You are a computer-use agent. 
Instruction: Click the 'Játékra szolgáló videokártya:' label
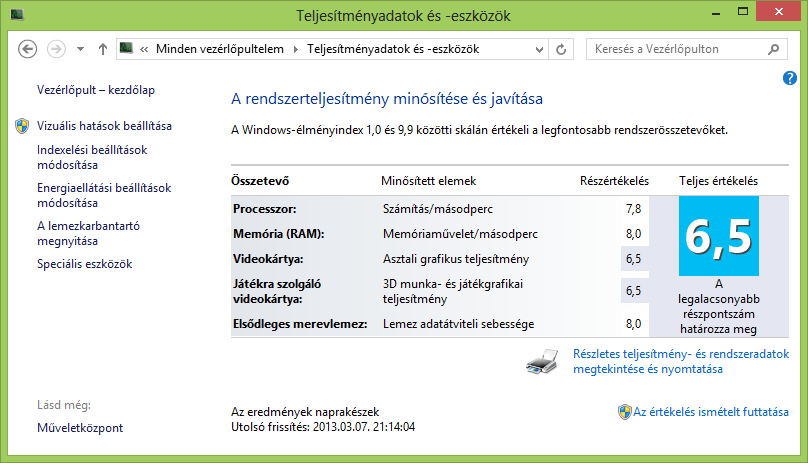pos(277,291)
